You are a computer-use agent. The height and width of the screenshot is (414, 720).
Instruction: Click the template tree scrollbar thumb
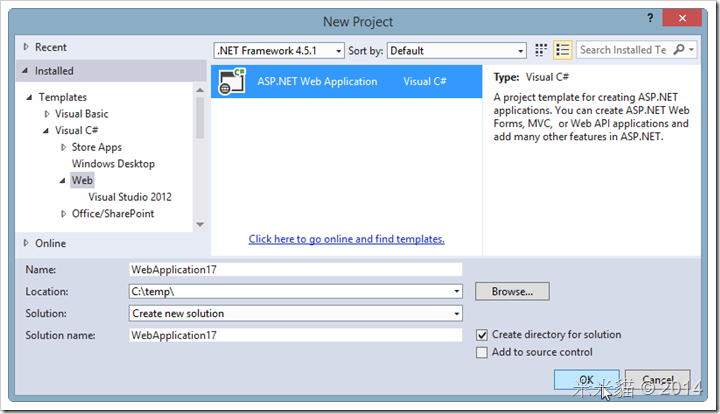pyautogui.click(x=200, y=117)
